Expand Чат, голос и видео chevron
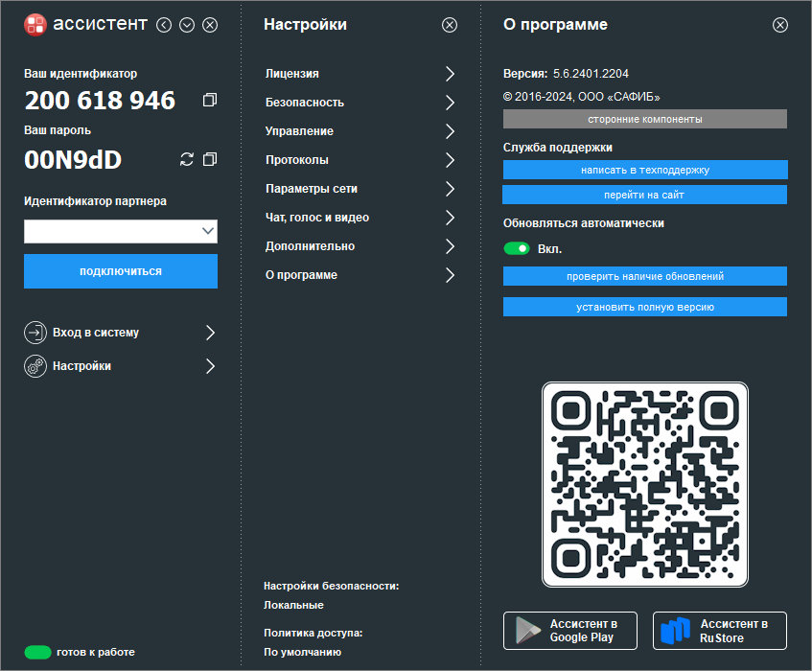The image size is (812, 671). [x=450, y=218]
